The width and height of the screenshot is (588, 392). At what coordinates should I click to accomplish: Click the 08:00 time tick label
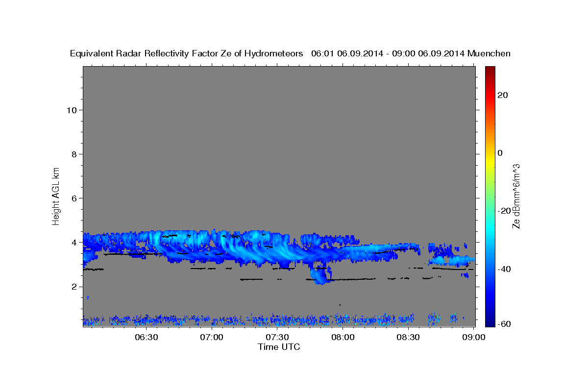tap(343, 338)
